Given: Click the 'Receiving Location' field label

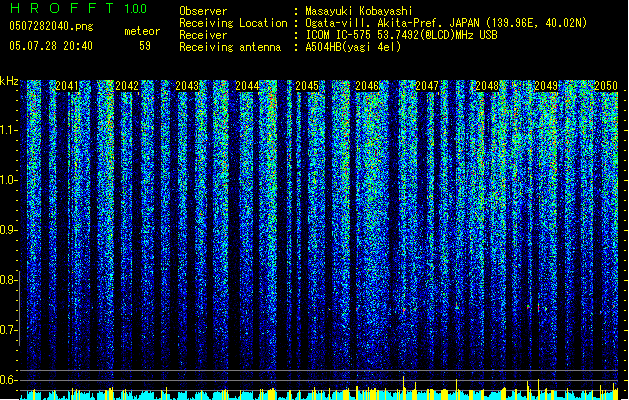Looking at the screenshot, I should pyautogui.click(x=233, y=23).
